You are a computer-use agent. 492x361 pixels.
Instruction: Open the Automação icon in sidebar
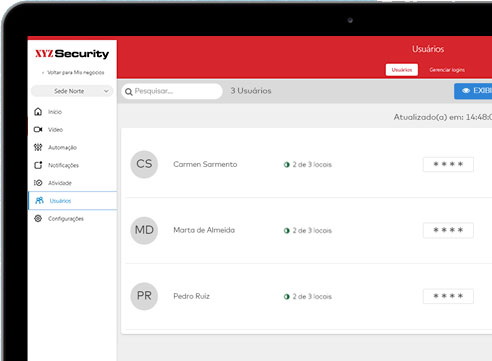(38, 147)
